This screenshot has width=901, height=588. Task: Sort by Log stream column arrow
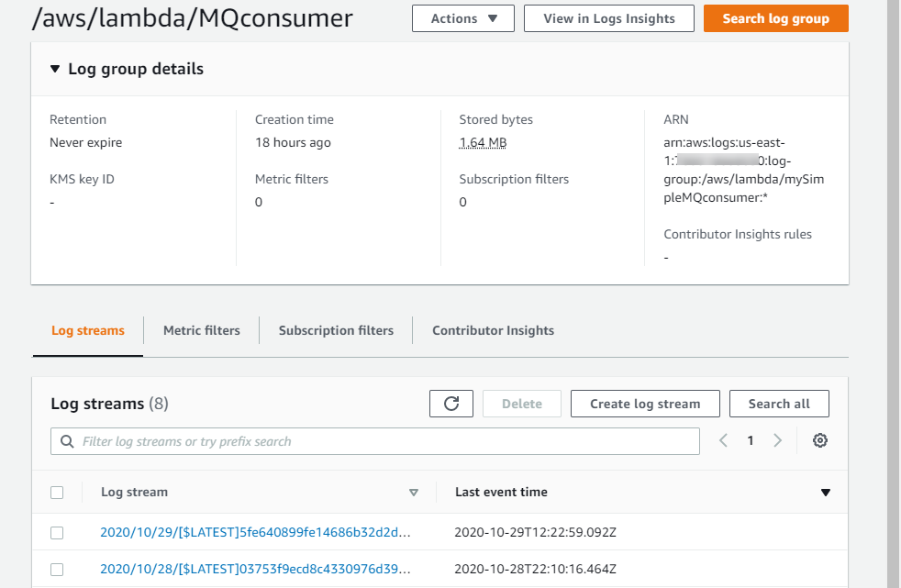(413, 493)
